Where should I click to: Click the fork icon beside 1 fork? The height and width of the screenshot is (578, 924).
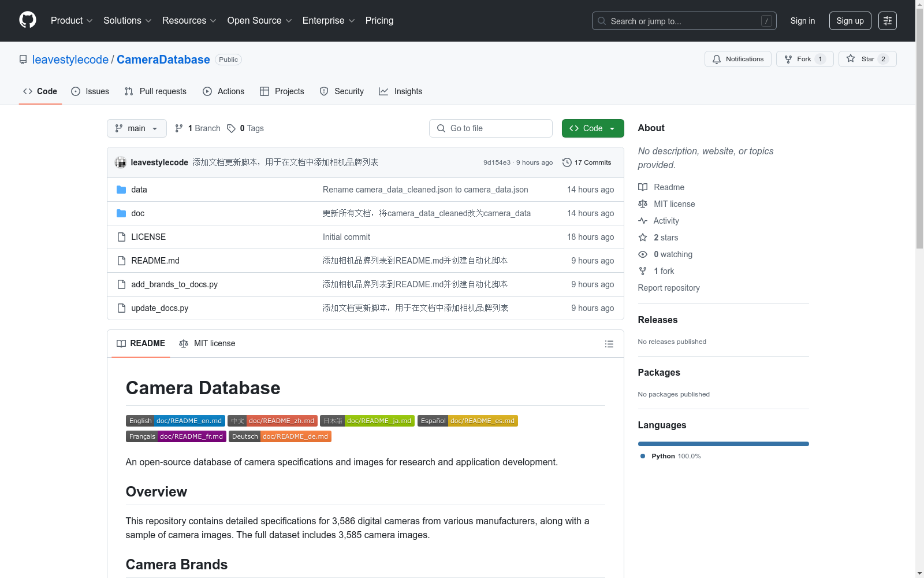pos(643,271)
